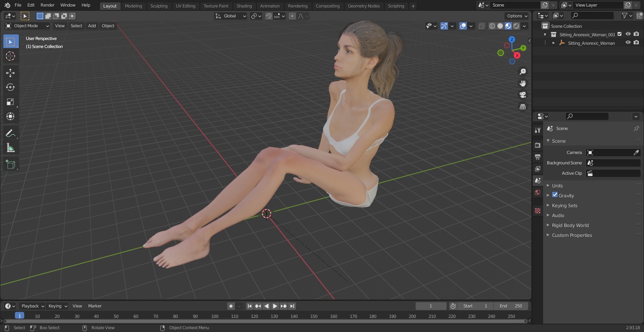
Task: Click the End frame field
Action: click(x=512, y=306)
